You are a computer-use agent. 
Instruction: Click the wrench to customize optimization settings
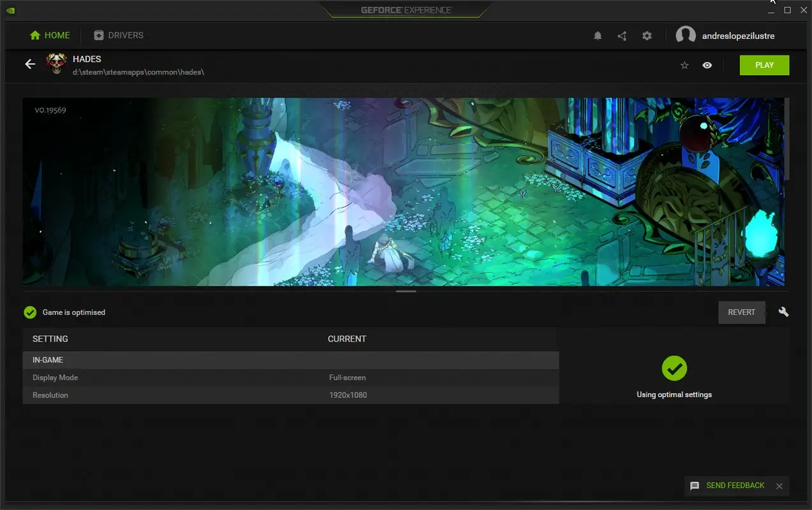[x=783, y=312]
